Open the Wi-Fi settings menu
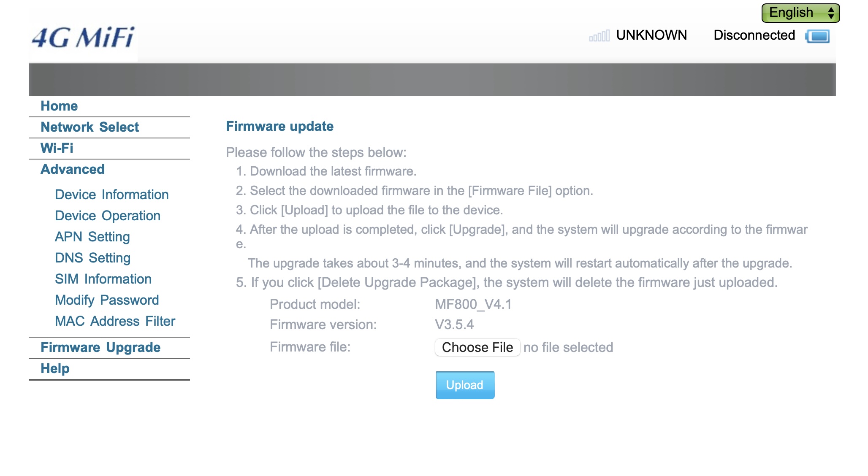Image resolution: width=868 pixels, height=476 pixels. (57, 148)
